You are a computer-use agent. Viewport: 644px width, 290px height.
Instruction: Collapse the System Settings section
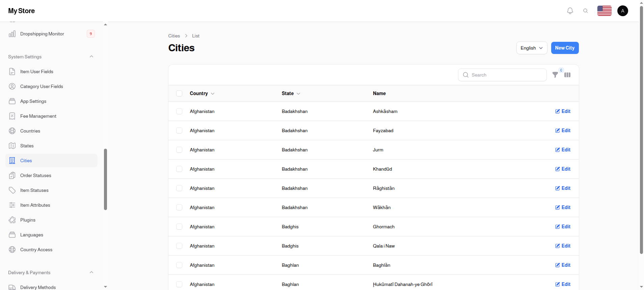tap(91, 57)
